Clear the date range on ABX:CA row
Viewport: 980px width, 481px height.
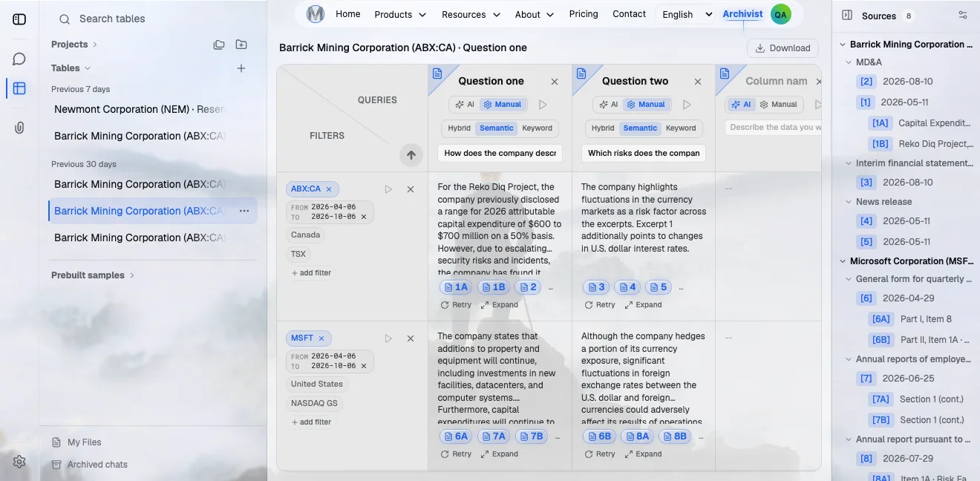pos(364,217)
